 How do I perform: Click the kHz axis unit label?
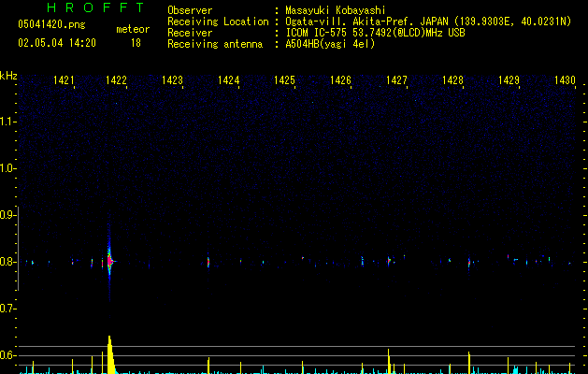[x=8, y=76]
